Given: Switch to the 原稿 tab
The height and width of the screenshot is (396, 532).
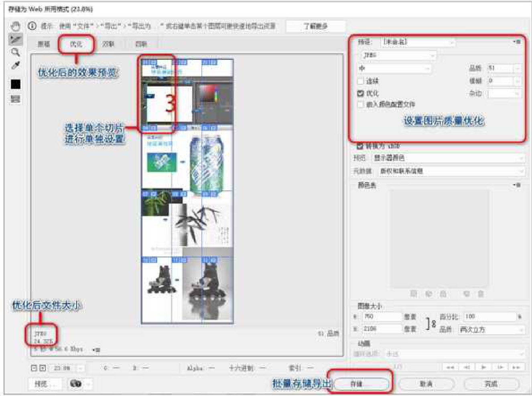Looking at the screenshot, I should [44, 44].
